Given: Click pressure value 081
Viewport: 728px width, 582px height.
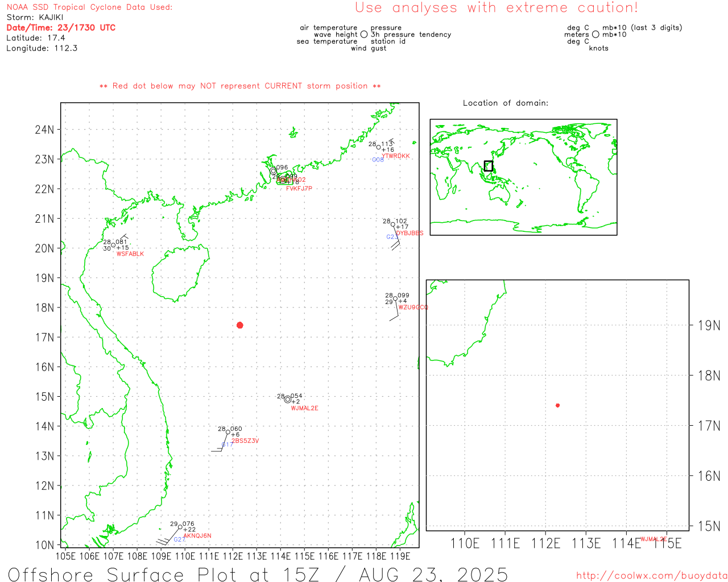Looking at the screenshot, I should click(x=122, y=242).
